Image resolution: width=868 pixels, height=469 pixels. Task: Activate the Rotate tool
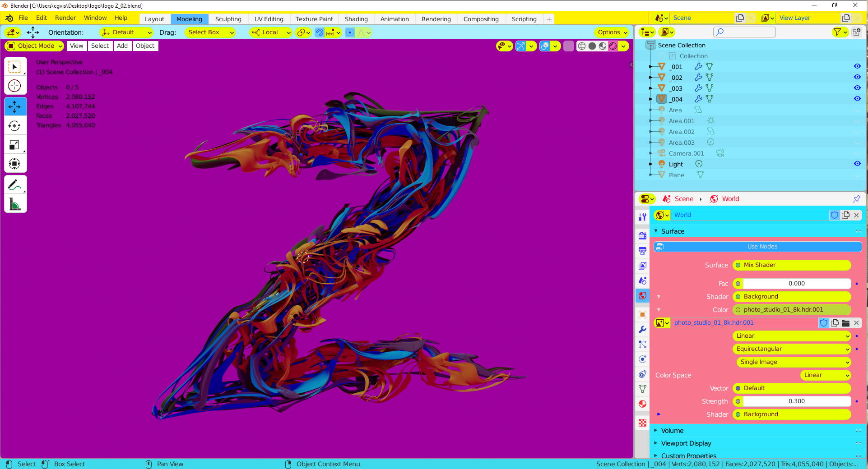[15, 126]
